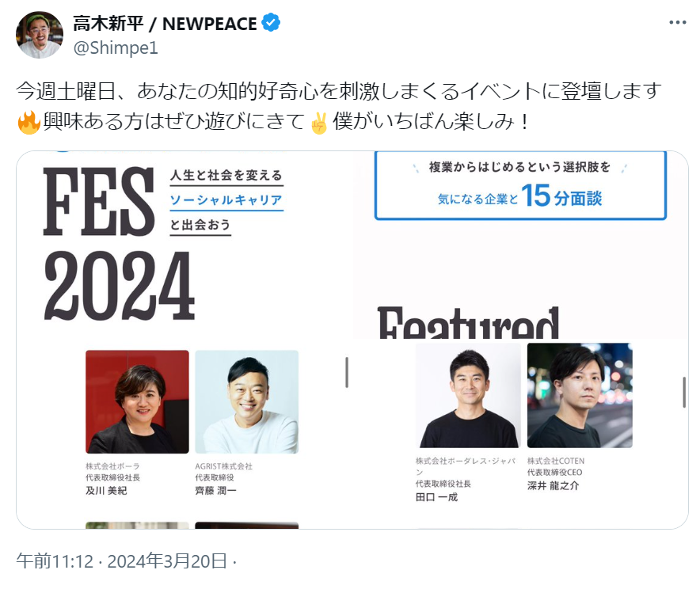The width and height of the screenshot is (700, 589).
Task: Open the profile avatar photo
Action: pos(40,35)
